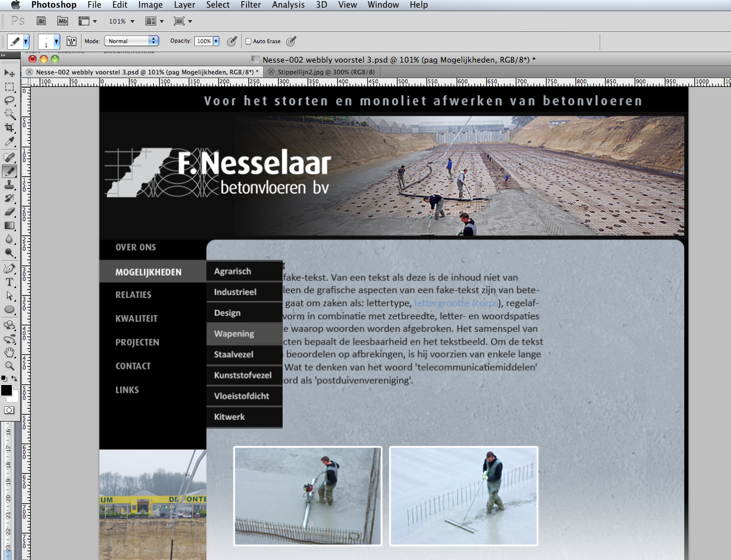This screenshot has height=560, width=731.
Task: Select the Move tool
Action: (9, 73)
